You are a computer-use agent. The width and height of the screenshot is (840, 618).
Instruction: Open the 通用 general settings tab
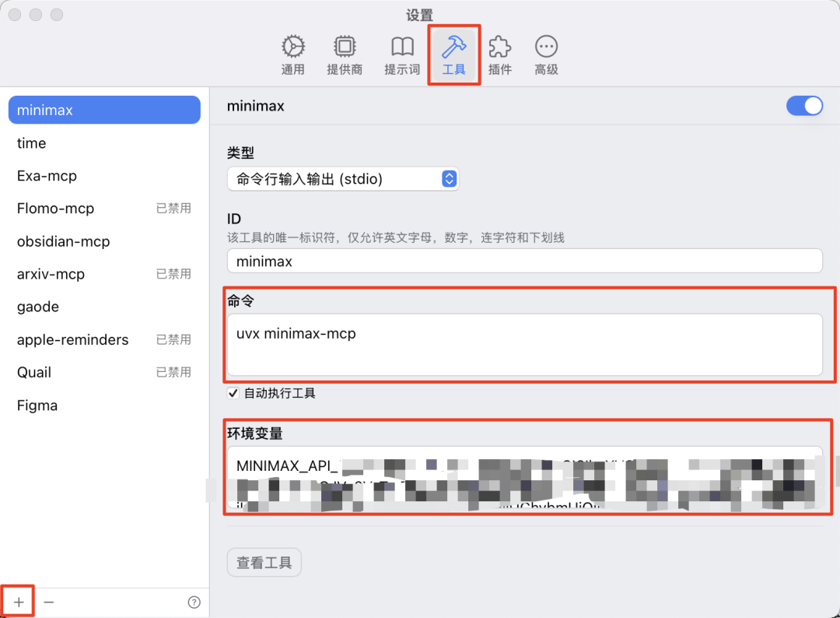point(293,55)
